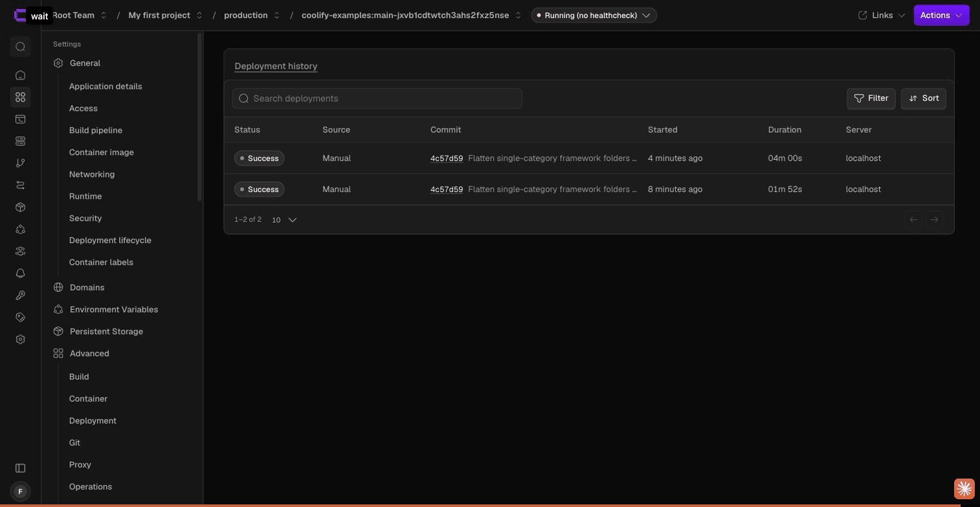Open Deployment lifecycle settings
980x507 pixels.
tap(110, 240)
